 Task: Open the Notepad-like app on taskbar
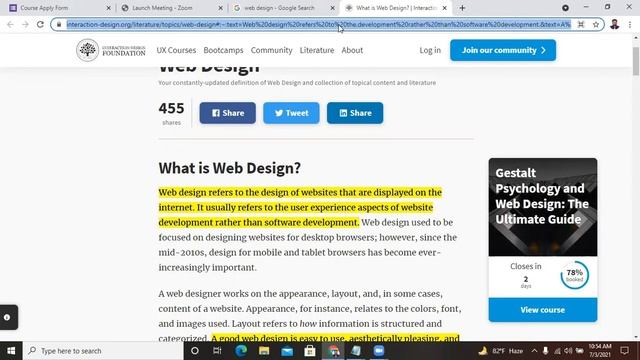point(356,351)
